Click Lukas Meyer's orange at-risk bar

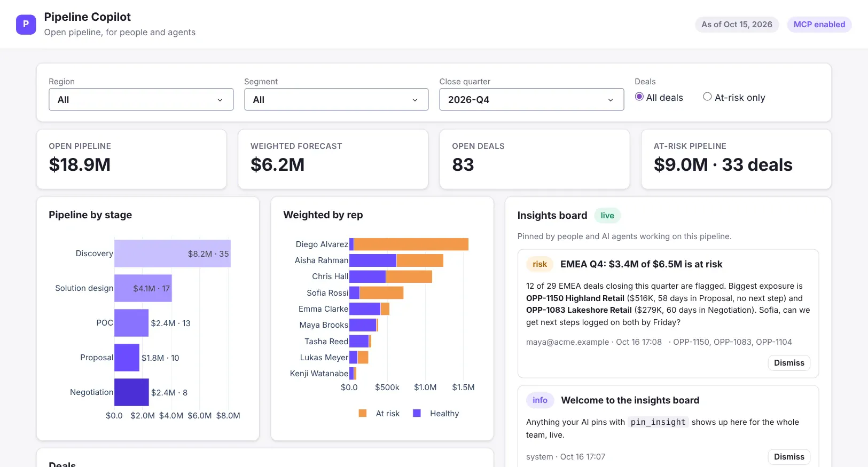pos(363,358)
